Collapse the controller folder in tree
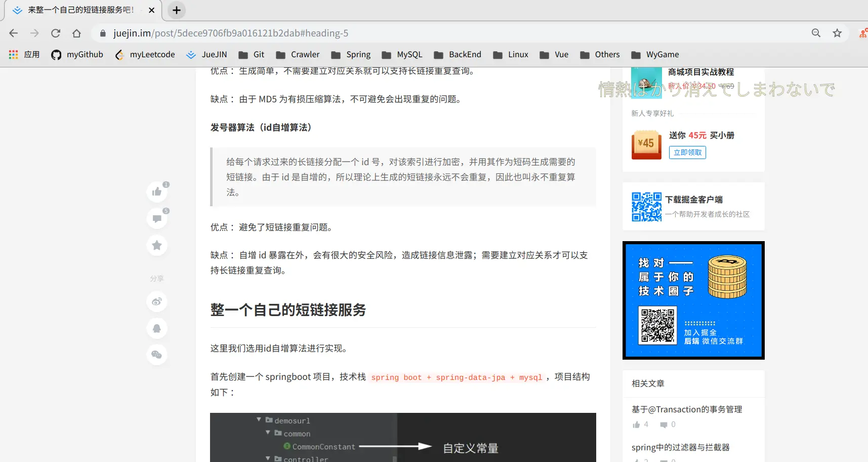The height and width of the screenshot is (462, 868). click(x=268, y=458)
